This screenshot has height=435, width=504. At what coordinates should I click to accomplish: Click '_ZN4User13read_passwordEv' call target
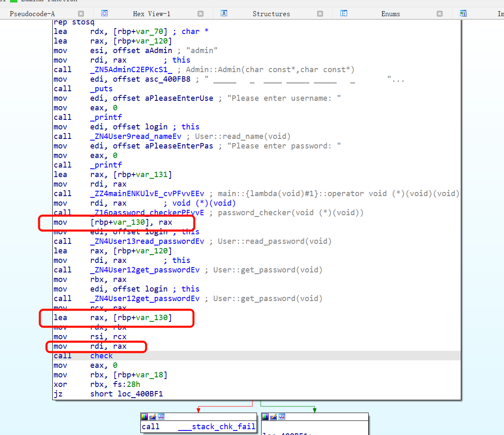click(x=147, y=241)
